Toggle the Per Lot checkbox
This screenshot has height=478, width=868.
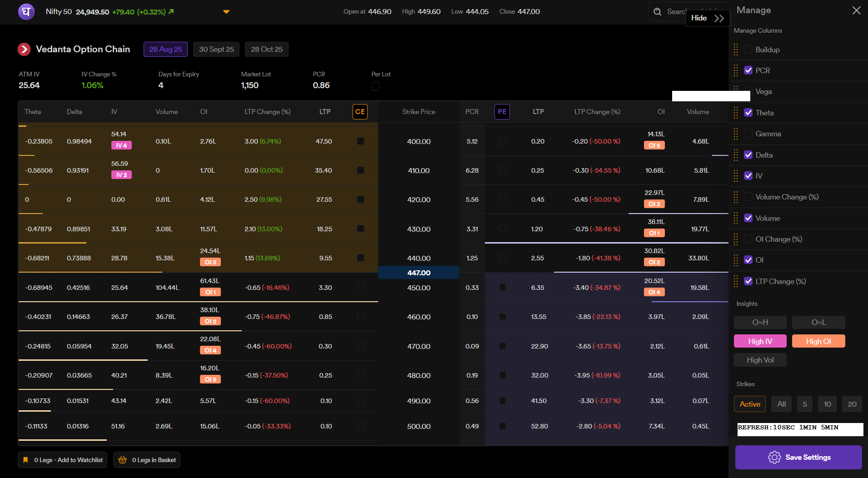click(x=375, y=86)
